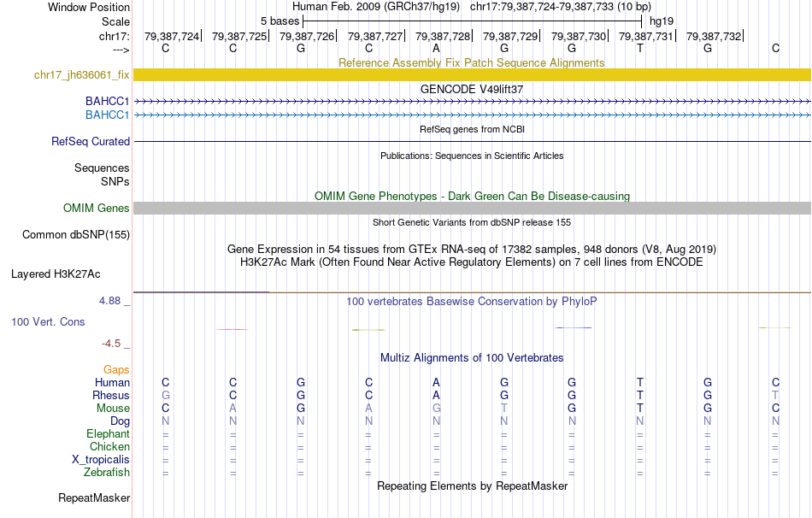Select the Rhesus species label
The height and width of the screenshot is (518, 812).
(111, 395)
